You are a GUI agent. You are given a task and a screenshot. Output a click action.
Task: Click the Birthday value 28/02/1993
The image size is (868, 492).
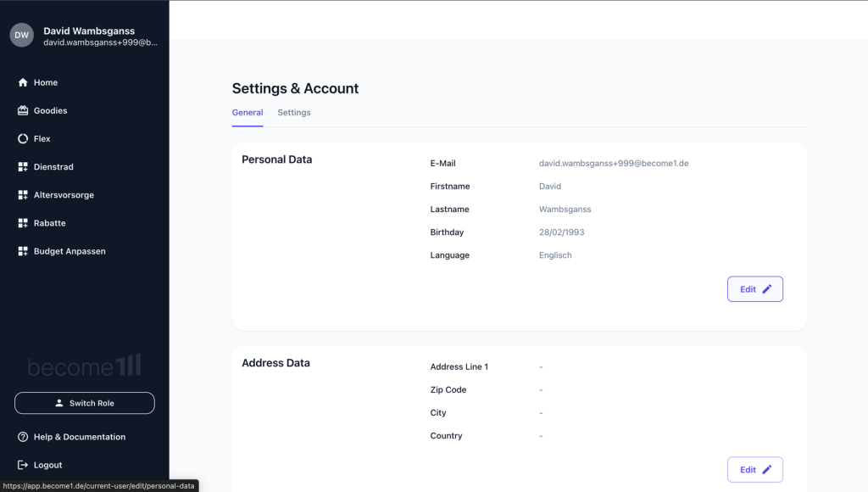pos(561,232)
